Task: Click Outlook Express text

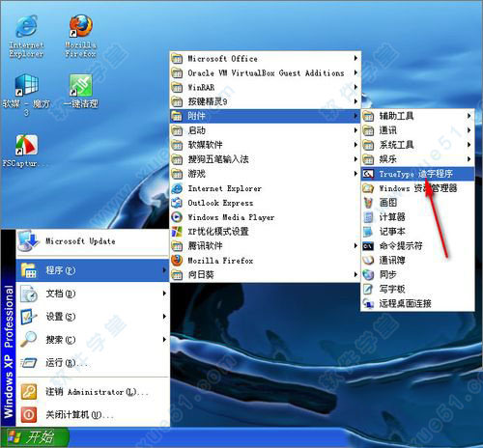Action: 220,203
